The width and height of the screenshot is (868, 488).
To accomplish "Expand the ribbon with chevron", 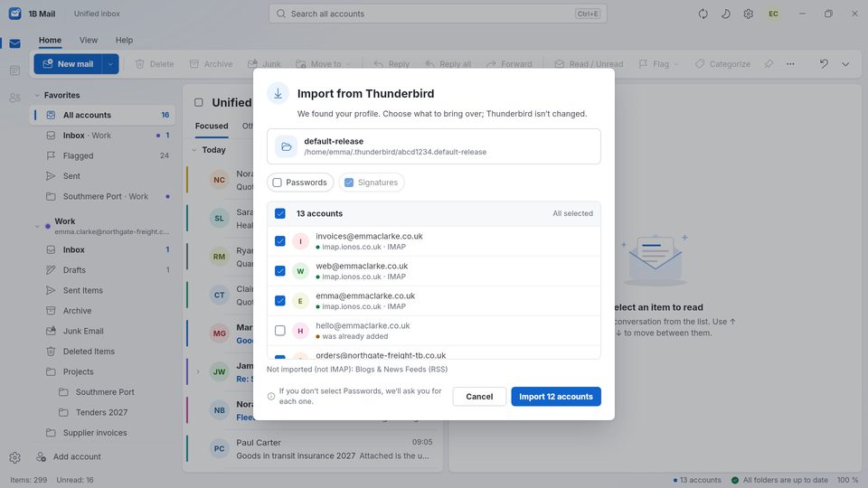I will coord(846,64).
